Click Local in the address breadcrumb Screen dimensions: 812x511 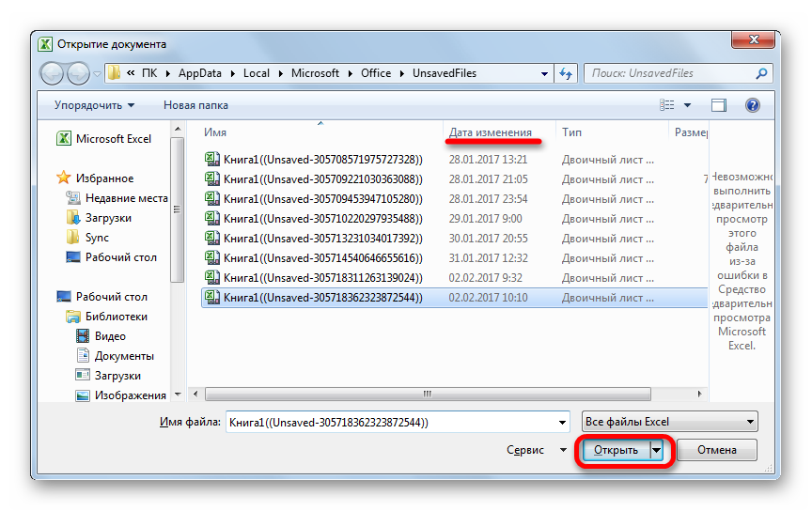pos(257,73)
